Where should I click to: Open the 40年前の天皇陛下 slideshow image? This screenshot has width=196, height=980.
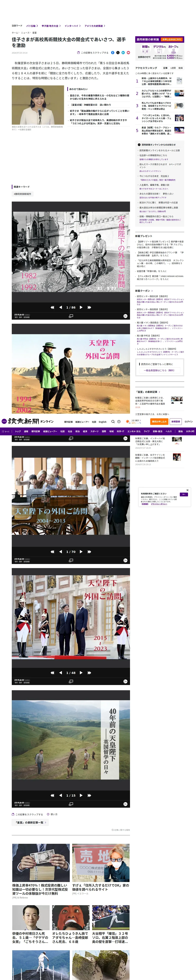71,740
